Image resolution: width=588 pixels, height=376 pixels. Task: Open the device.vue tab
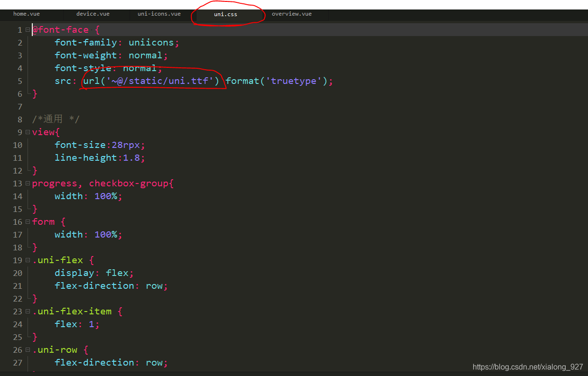pos(93,14)
